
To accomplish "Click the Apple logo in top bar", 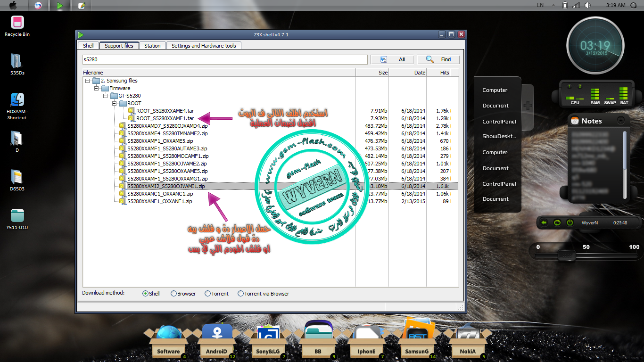I will [13, 5].
